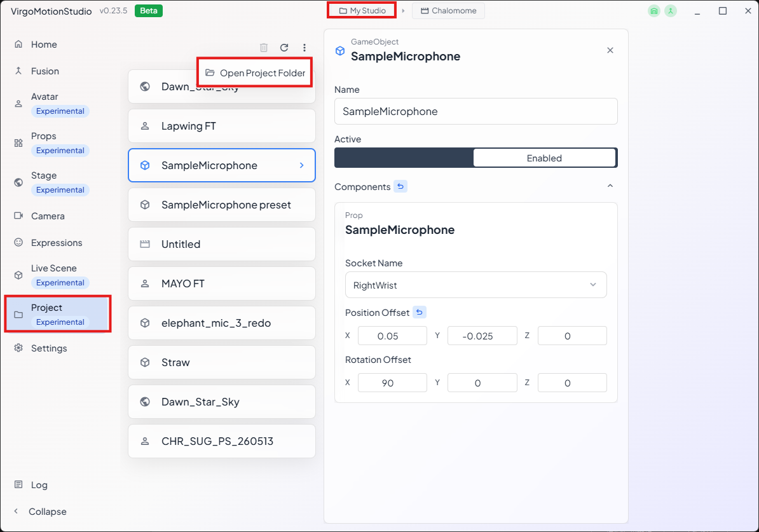Image resolution: width=759 pixels, height=532 pixels.
Task: Select the elephant_mic_3_redo project item
Action: point(222,323)
